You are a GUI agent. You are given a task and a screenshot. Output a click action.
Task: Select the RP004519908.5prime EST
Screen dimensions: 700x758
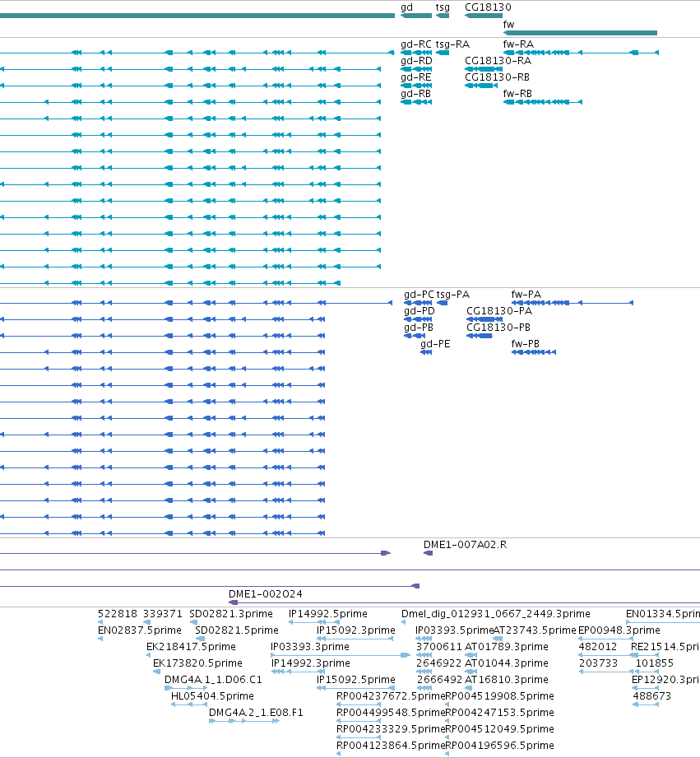click(x=447, y=705)
